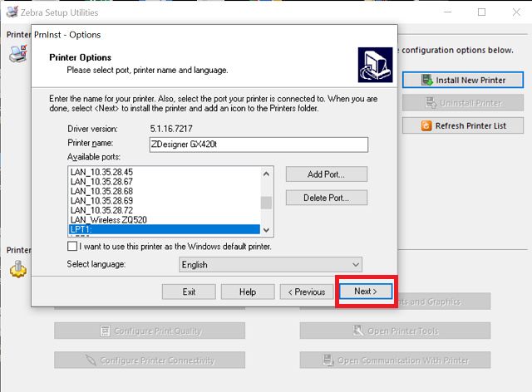Viewport: 532px width, 392px height.
Task: Click the Configure Print Quality icon
Action: (x=106, y=331)
